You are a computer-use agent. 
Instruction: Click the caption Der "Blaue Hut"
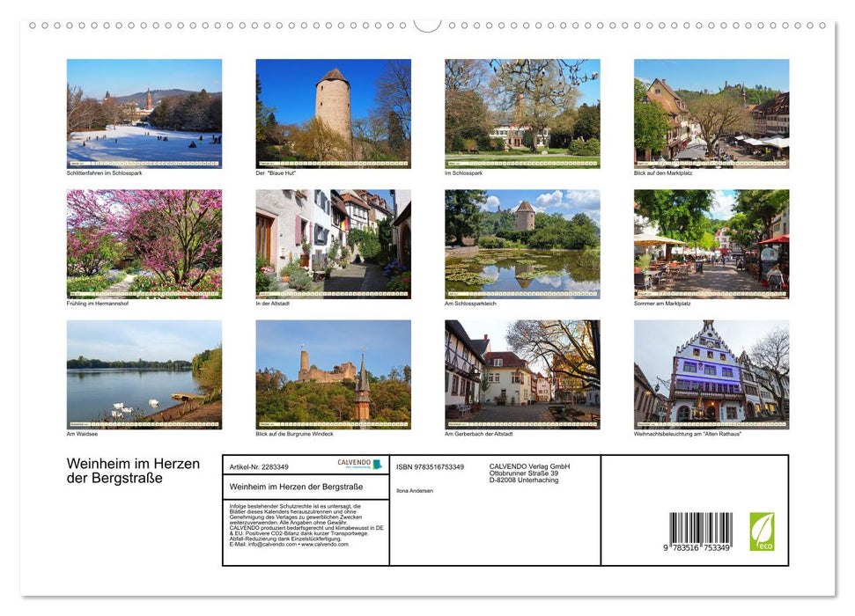[x=276, y=172]
